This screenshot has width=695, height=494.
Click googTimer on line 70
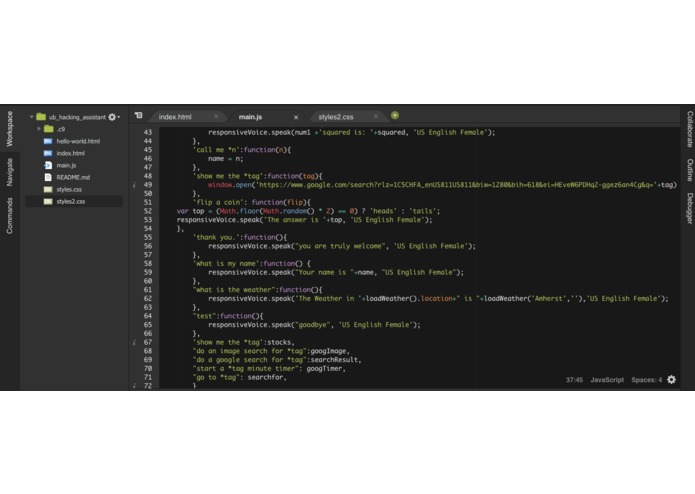pos(324,369)
